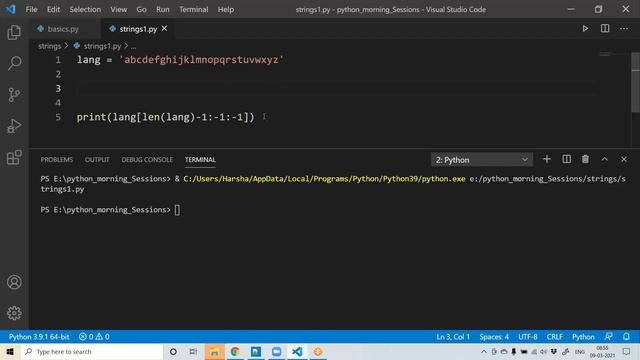Change line endings via CRLF
The image size is (640, 360).
pos(554,337)
